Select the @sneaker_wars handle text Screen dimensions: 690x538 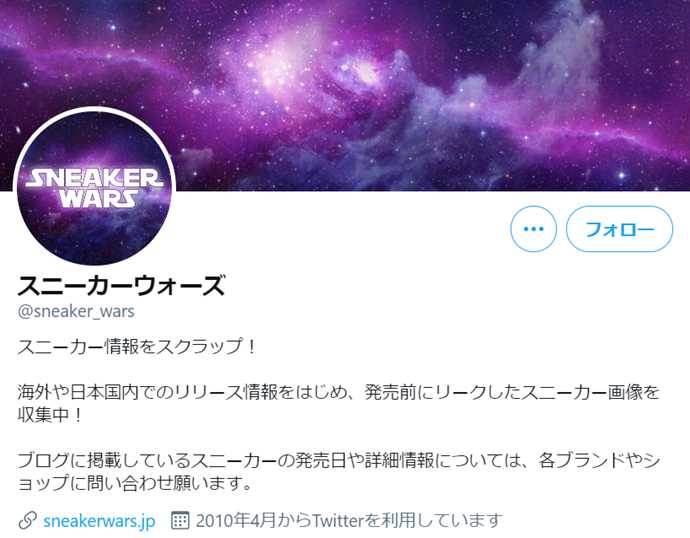76,311
